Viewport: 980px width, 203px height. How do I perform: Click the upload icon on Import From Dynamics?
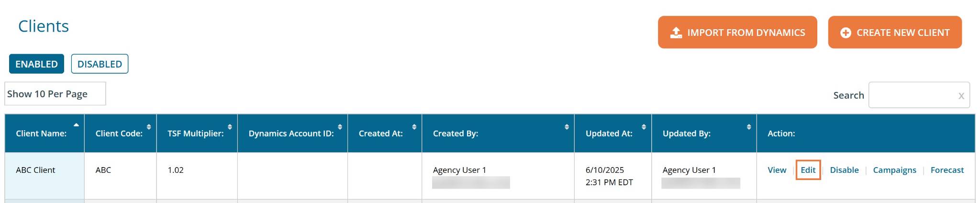coord(676,33)
